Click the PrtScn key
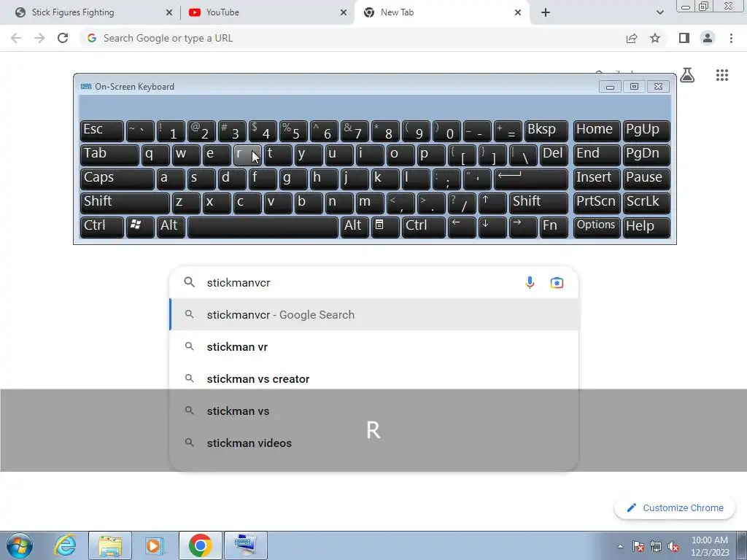The height and width of the screenshot is (560, 747). pos(597,203)
